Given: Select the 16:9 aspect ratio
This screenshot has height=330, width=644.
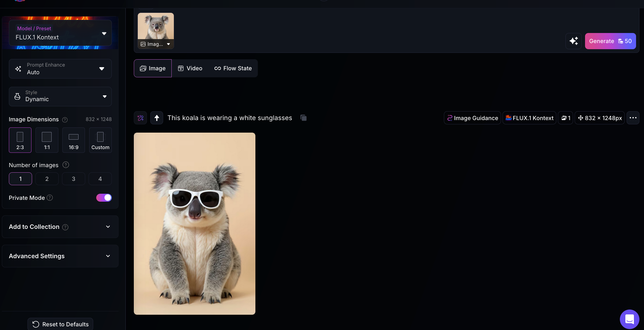Looking at the screenshot, I should pos(74,140).
